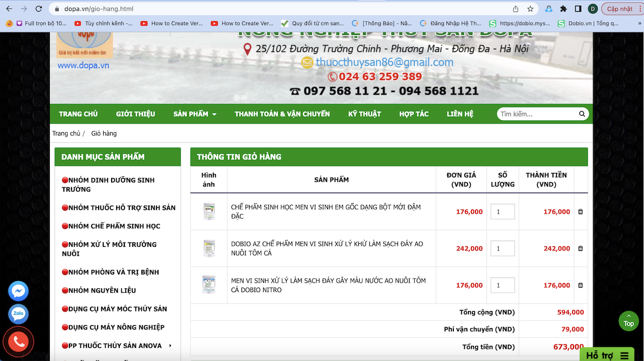
Task: Open Messenger chat bubble
Action: 18,291
